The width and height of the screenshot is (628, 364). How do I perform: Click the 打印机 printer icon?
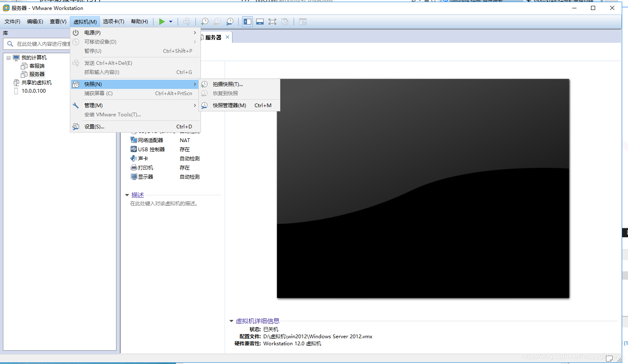pos(134,167)
